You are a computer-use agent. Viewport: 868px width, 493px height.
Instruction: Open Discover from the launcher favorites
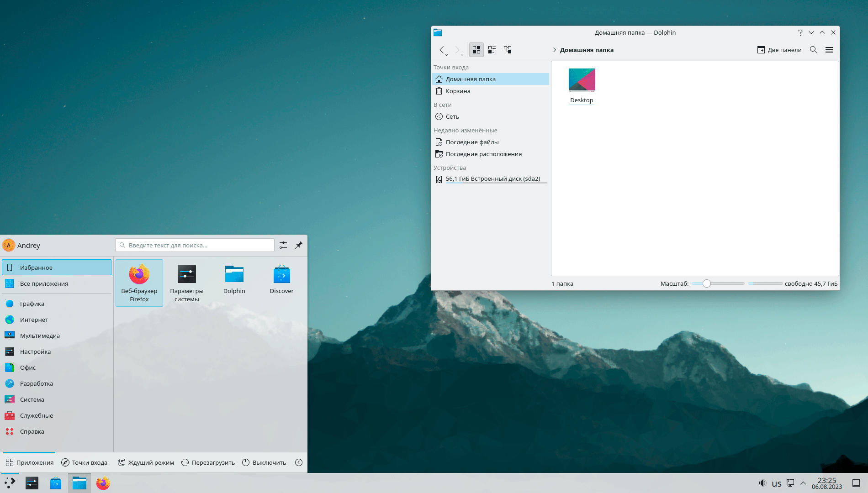coord(281,280)
